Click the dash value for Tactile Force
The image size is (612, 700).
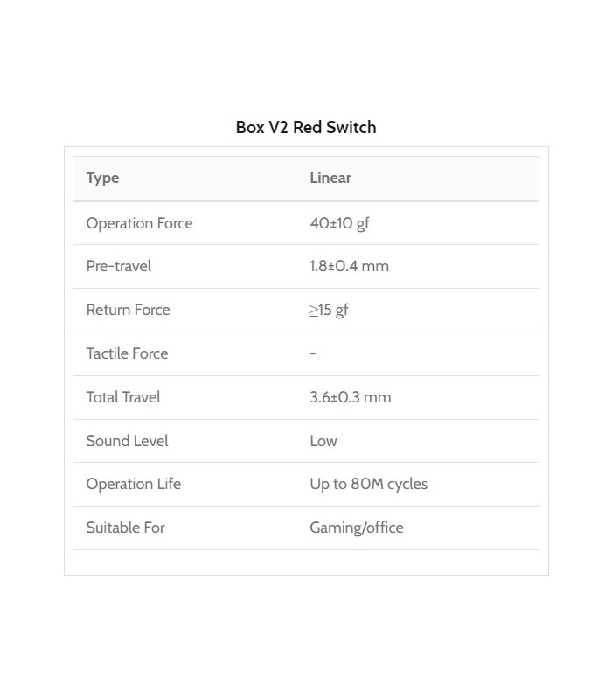click(x=313, y=353)
